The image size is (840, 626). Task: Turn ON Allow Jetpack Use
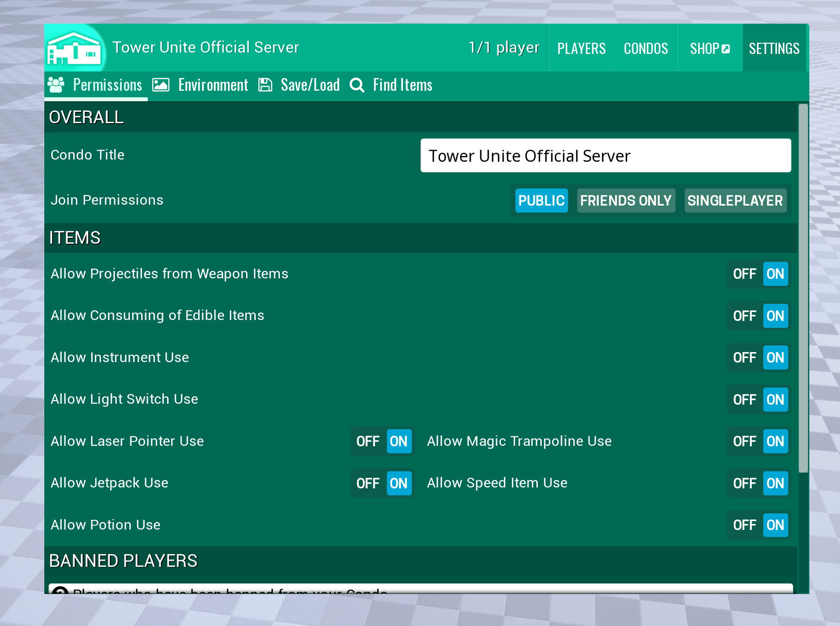point(399,483)
